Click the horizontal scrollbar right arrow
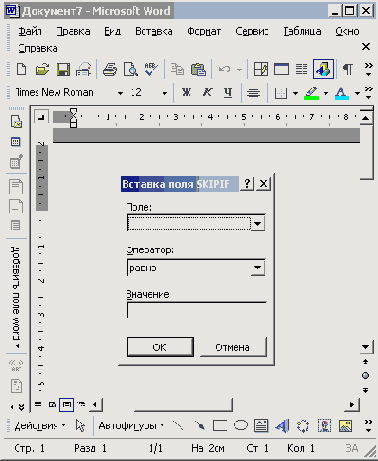Image resolution: width=378 pixels, height=461 pixels. [352, 405]
